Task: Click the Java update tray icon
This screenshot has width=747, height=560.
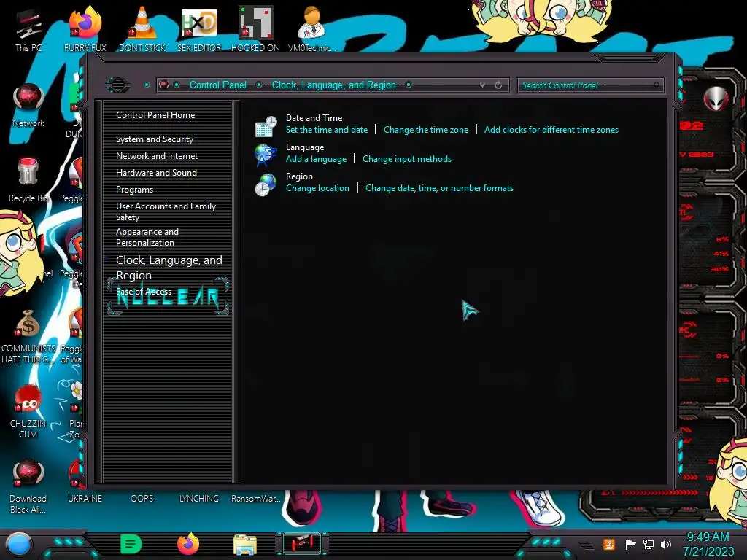Action: [609, 544]
